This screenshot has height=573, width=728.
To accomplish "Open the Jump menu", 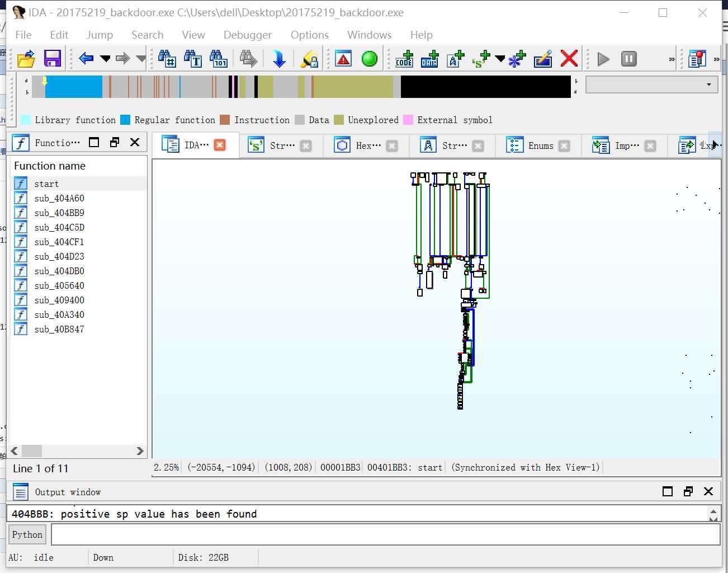I will point(100,35).
